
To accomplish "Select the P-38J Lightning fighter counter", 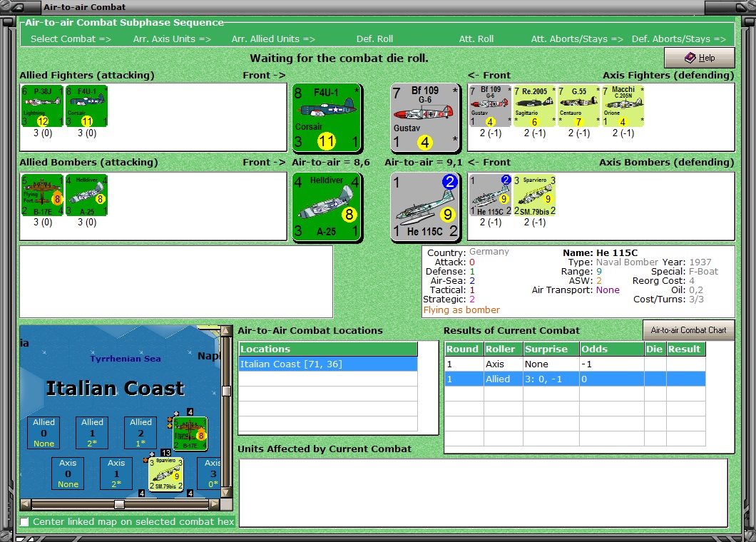I will point(42,106).
